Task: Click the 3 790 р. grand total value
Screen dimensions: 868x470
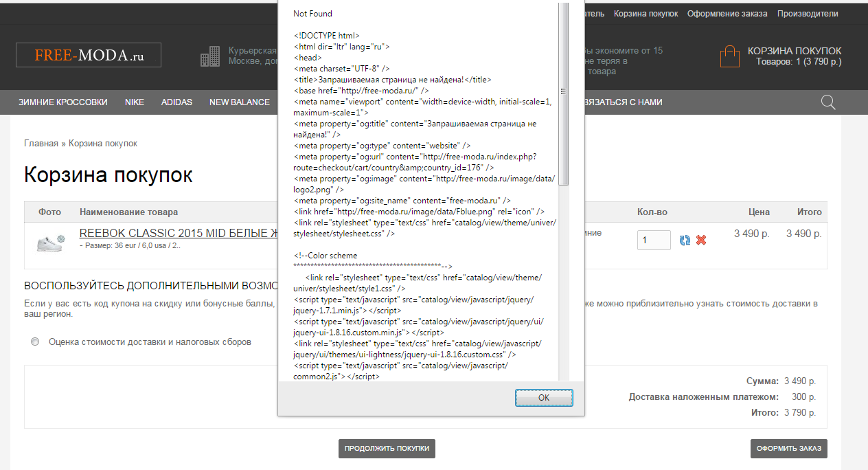Action: click(x=800, y=413)
